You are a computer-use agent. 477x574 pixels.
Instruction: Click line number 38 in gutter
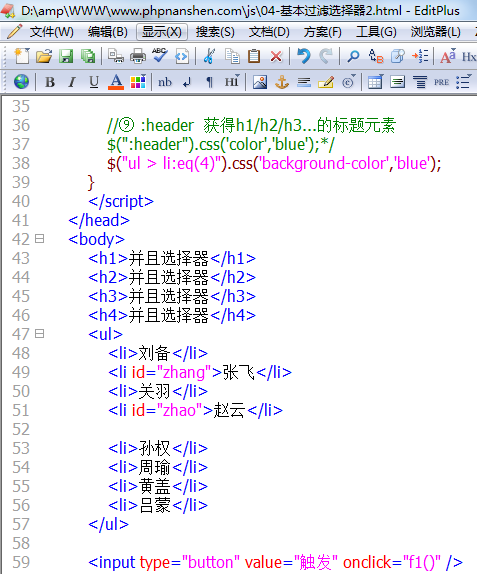(x=21, y=163)
